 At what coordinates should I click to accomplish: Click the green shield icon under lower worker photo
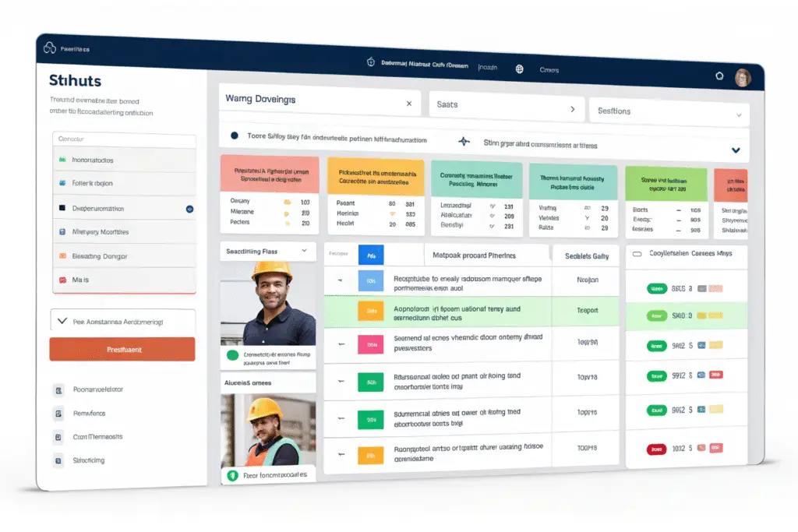[x=231, y=474]
